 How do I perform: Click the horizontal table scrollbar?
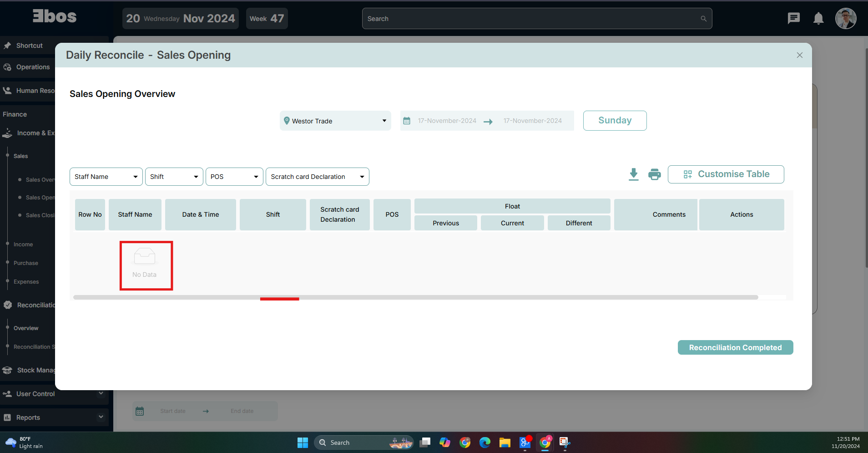(x=415, y=297)
